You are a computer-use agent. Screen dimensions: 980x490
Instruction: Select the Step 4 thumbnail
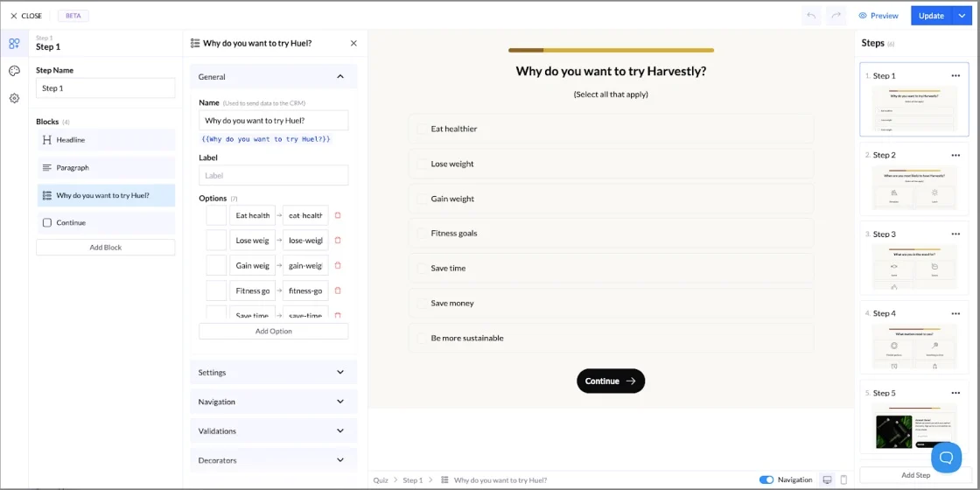914,346
